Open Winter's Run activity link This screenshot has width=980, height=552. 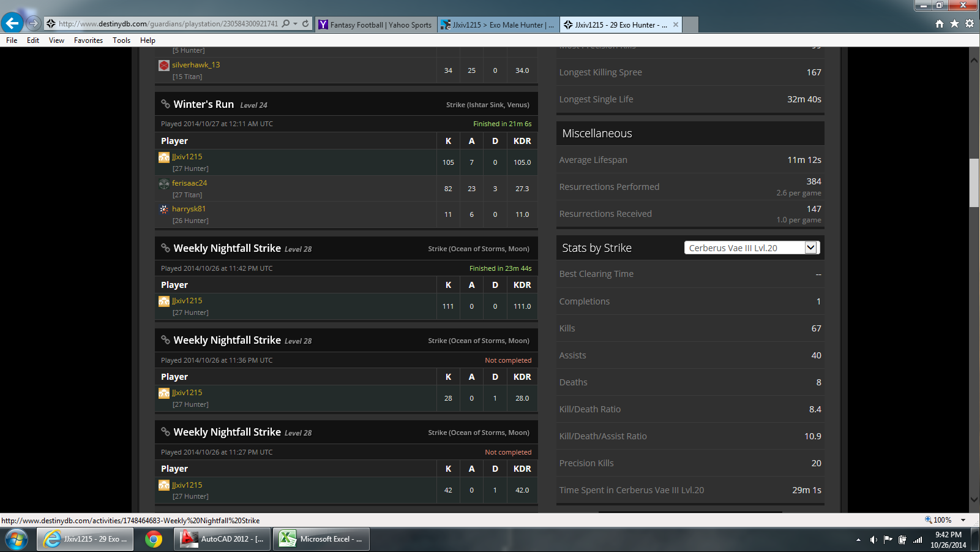pyautogui.click(x=203, y=104)
